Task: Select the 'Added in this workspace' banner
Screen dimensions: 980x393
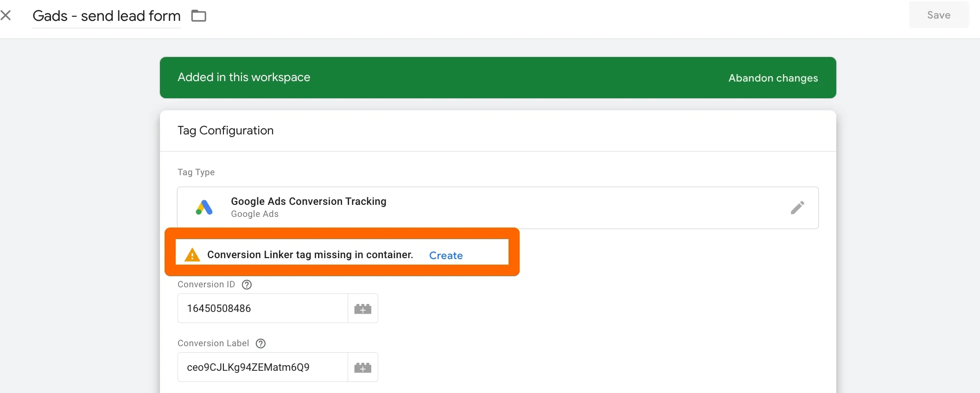Action: coord(498,77)
